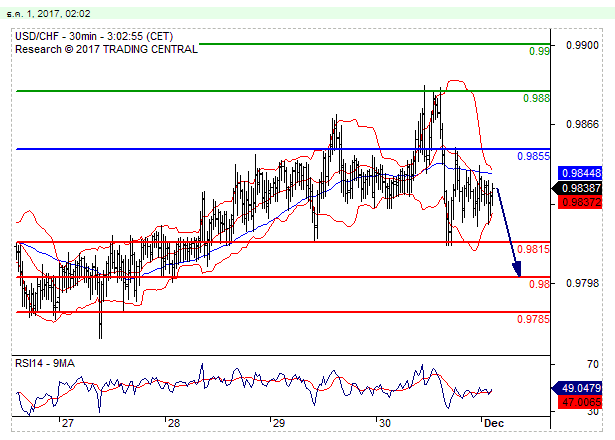Select the green 0.99 resistance label
The width and height of the screenshot is (615, 440).
click(539, 51)
